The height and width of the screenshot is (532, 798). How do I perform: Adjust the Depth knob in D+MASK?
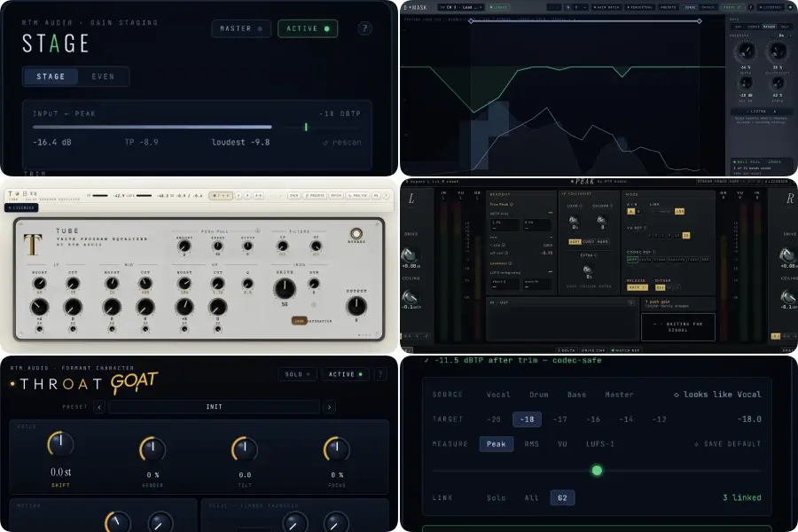746,52
